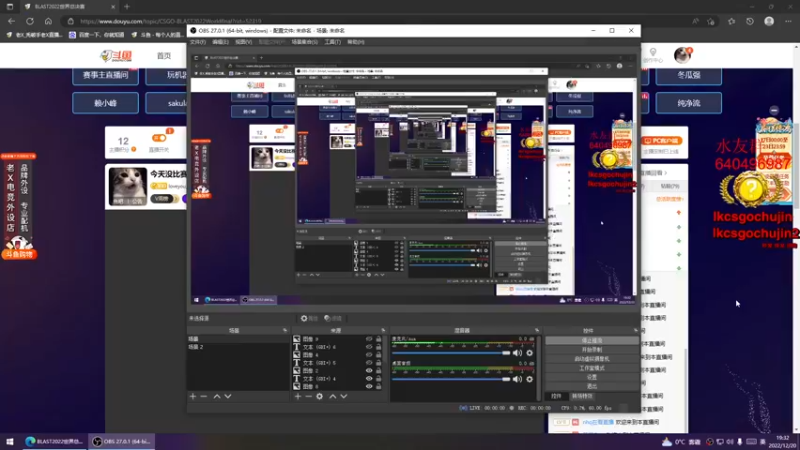Toggle visibility of 文本 (GDI+) 5 source
This screenshot has width=800, height=450.
coord(369,363)
